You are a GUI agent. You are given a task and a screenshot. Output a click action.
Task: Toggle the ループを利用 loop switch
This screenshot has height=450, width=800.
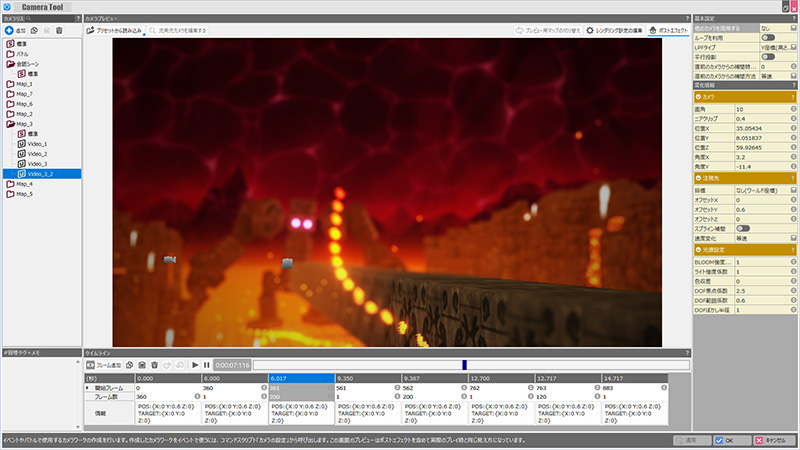(x=768, y=38)
